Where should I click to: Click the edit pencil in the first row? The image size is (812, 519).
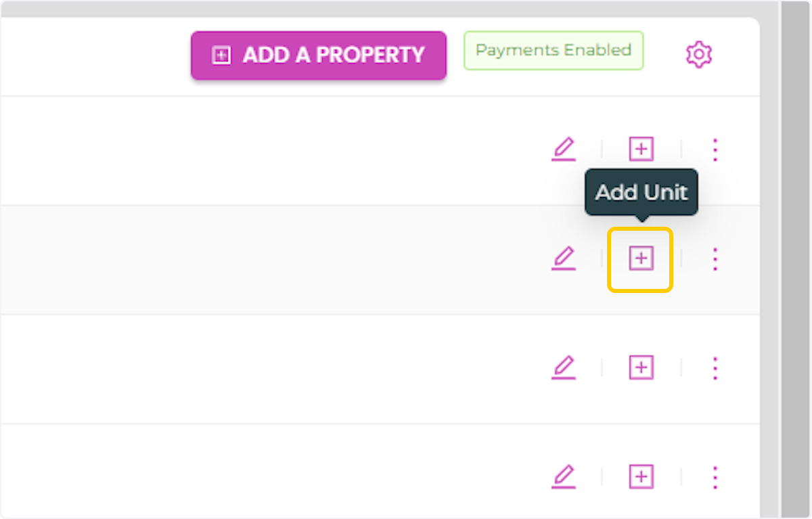click(x=563, y=149)
